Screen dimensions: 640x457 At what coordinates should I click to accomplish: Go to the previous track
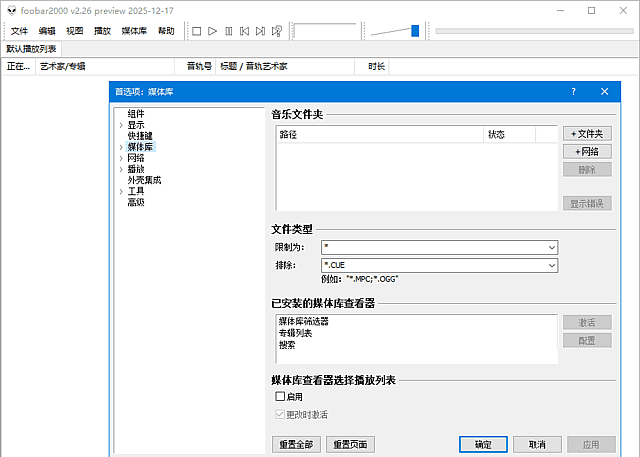[x=244, y=31]
